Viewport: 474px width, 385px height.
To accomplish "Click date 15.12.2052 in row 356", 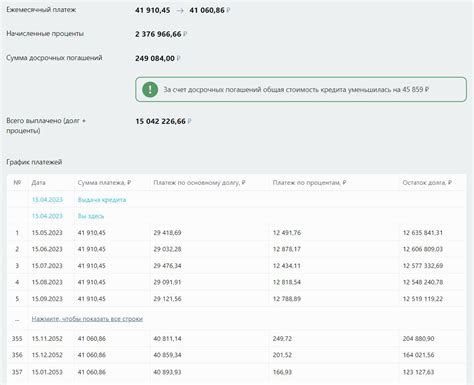I will tap(47, 355).
